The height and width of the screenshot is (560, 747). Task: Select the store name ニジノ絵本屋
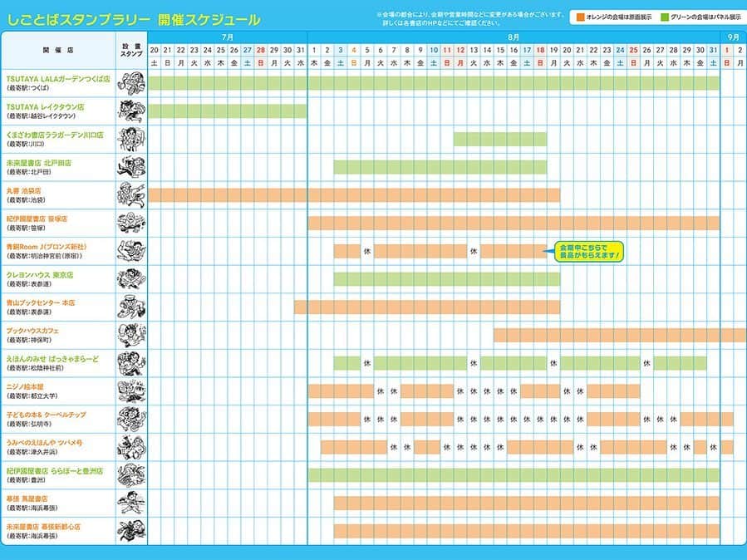click(x=25, y=386)
